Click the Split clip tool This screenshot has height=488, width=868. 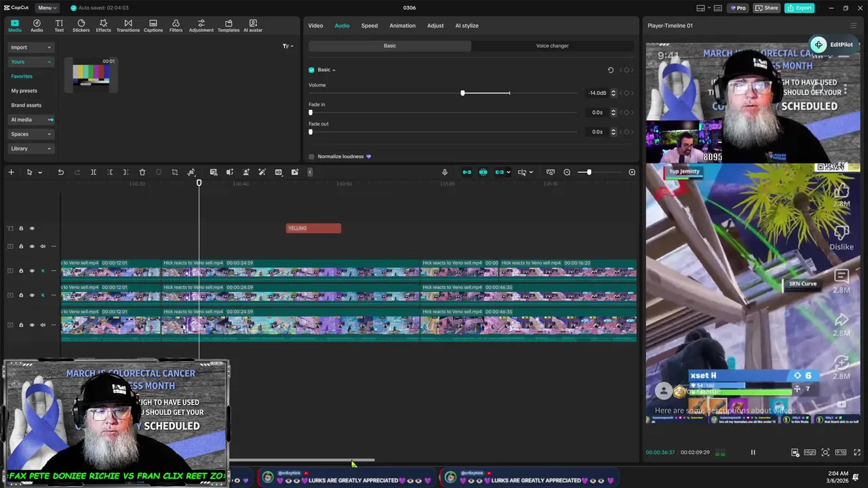94,172
